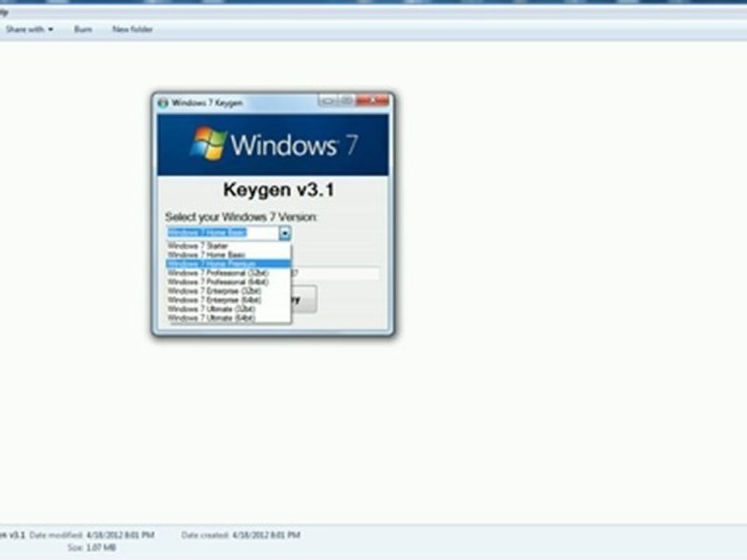
Task: Click the Windows 7 Keygen title bar icon
Action: click(163, 103)
